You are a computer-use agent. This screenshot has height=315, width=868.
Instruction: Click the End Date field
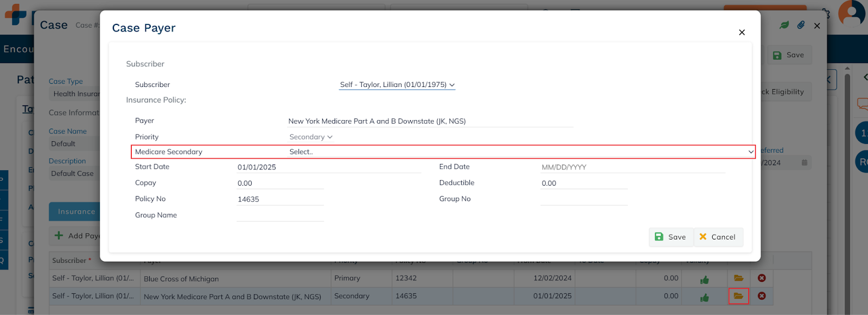633,167
